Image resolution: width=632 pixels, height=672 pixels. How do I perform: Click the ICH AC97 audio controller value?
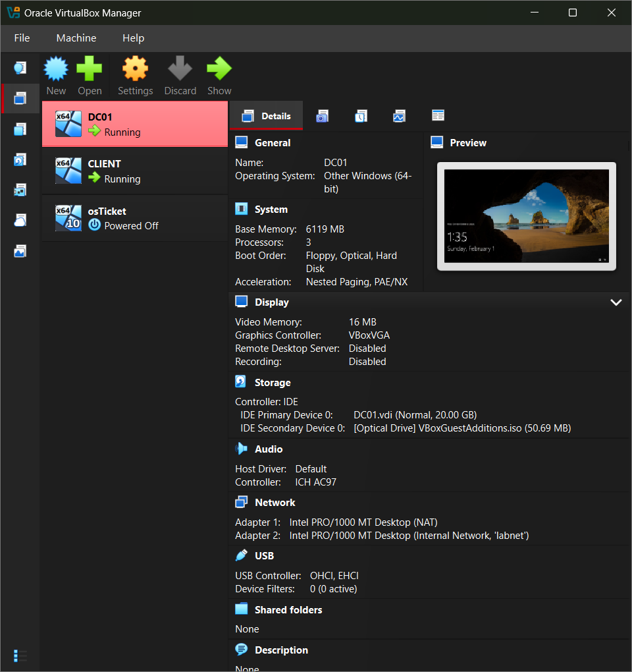(x=315, y=482)
